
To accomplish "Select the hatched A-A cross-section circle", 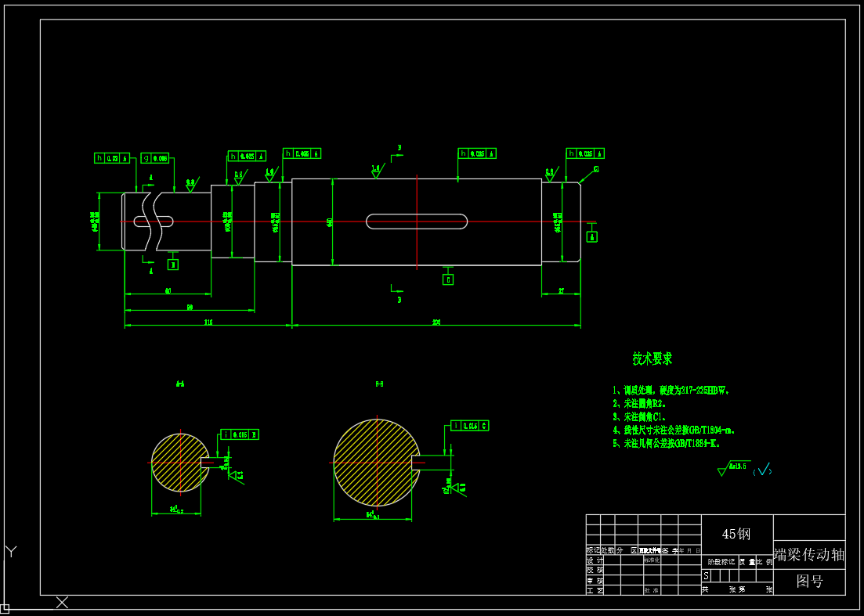I will click(x=180, y=463).
